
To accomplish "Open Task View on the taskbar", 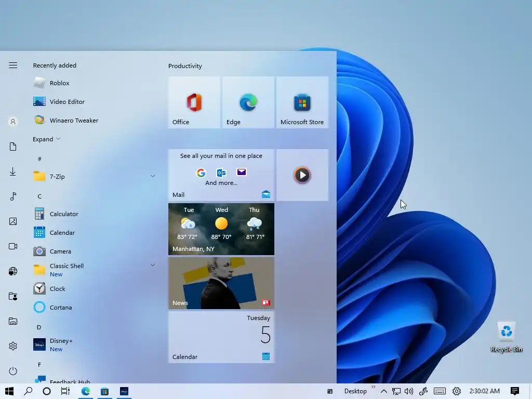I will pos(65,391).
